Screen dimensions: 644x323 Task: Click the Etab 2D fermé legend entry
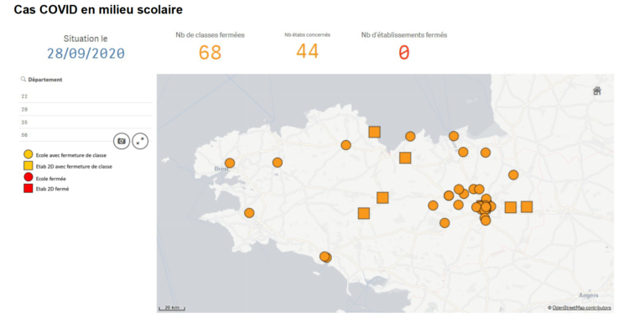tap(46, 189)
